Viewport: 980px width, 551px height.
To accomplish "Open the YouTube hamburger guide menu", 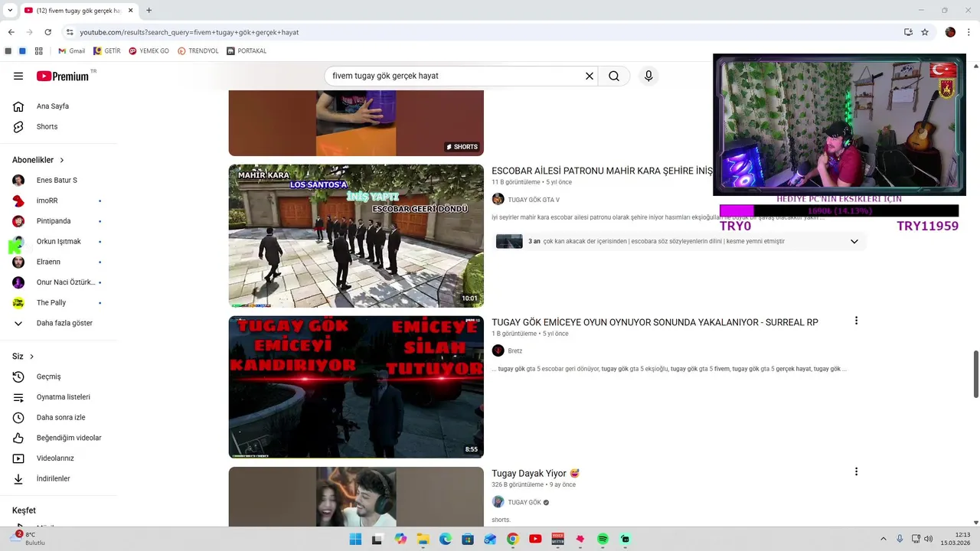I will [18, 76].
